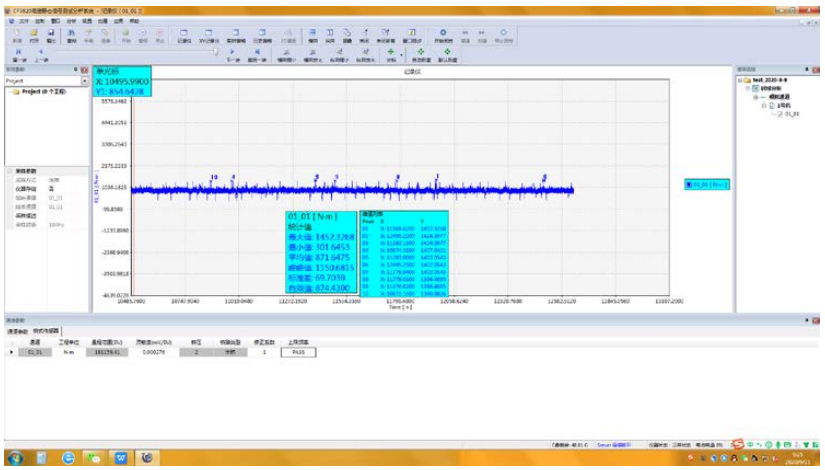Open the Project combo box dropdown
Viewport: 825px width, 470px height.
point(85,81)
